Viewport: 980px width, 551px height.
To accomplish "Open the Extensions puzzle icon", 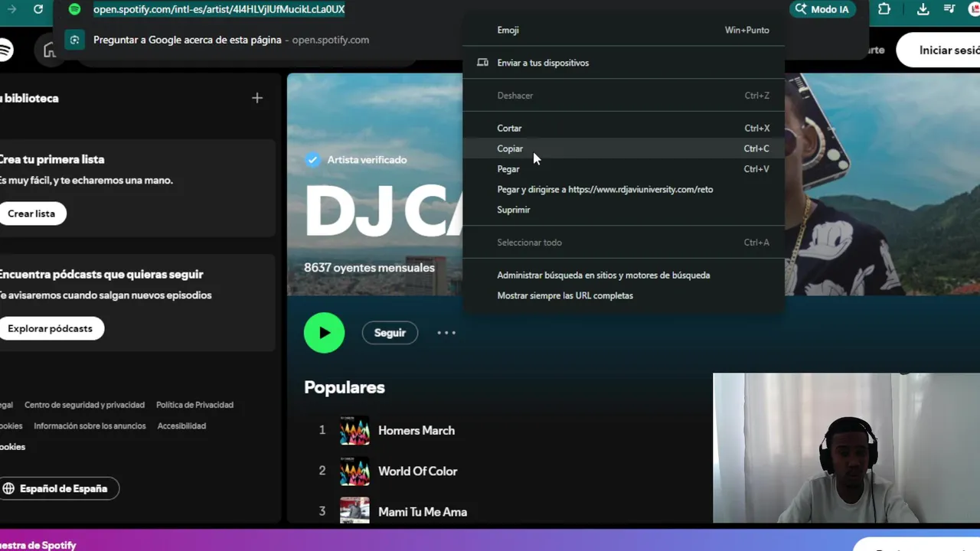I will [884, 9].
